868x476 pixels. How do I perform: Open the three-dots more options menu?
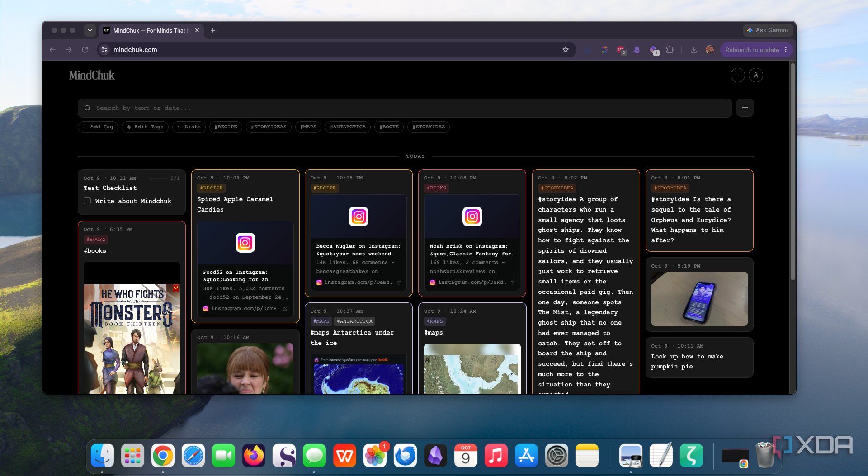737,75
